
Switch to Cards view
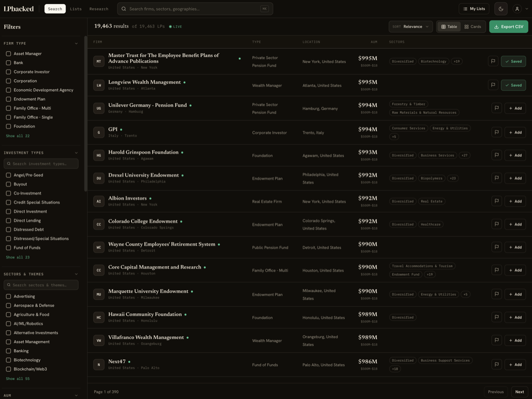(473, 27)
